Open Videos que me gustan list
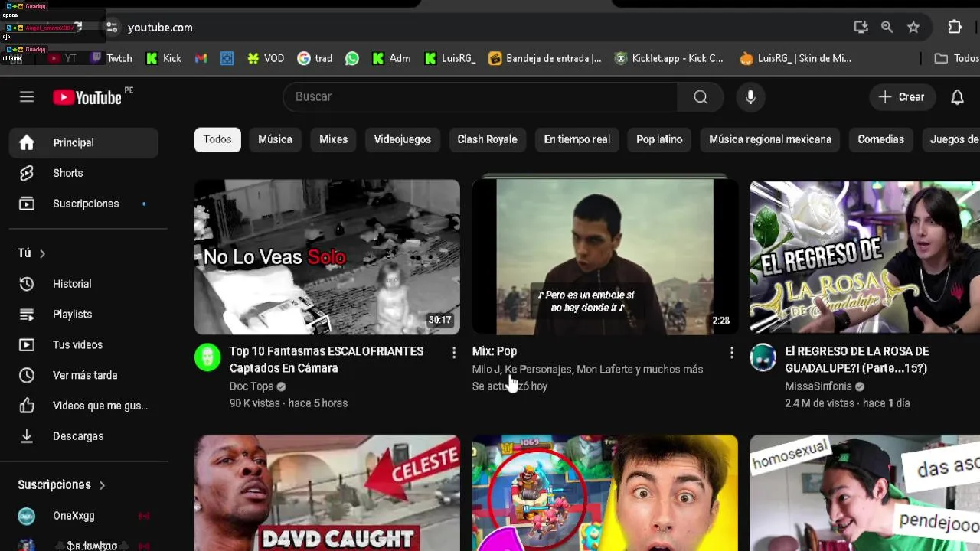This screenshot has height=551, width=980. [83, 406]
